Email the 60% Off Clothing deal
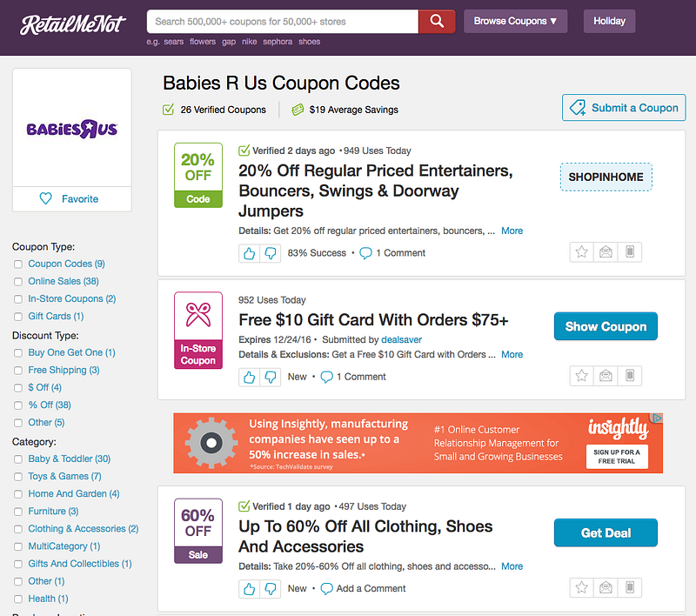This screenshot has height=616, width=696. [606, 587]
